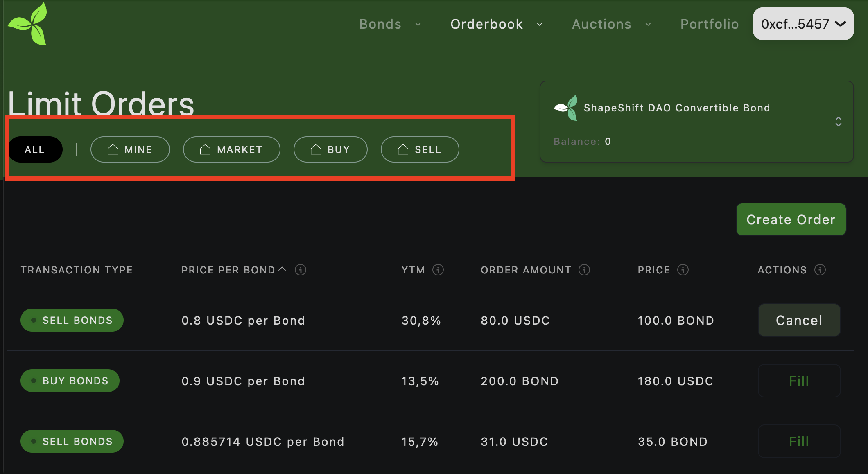Select the ALL filter pill
The image size is (868, 474).
[35, 149]
